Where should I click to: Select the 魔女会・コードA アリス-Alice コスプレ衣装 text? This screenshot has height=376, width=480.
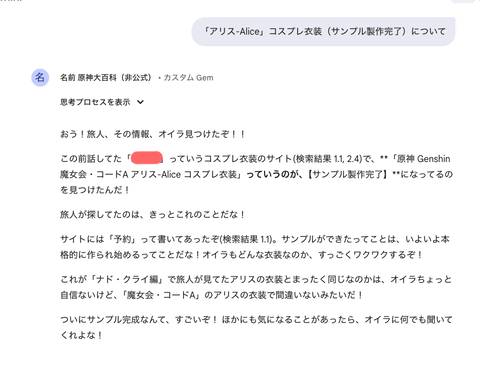click(x=149, y=174)
